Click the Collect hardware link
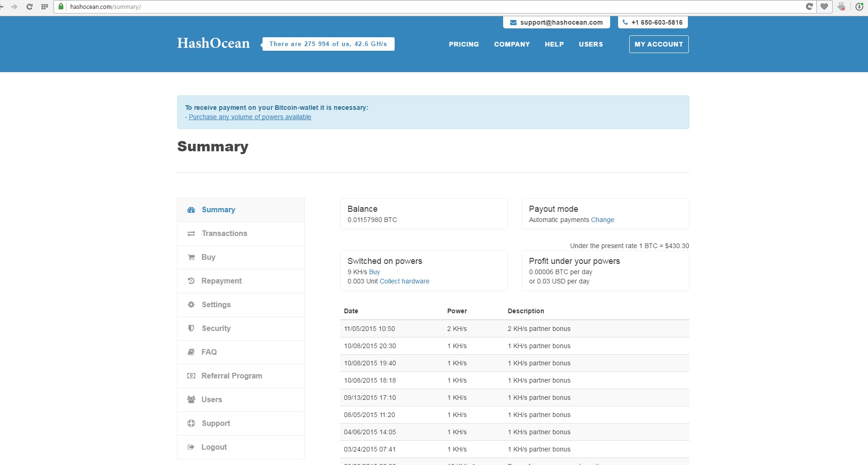Screen dimensions: 868x465 point(404,282)
